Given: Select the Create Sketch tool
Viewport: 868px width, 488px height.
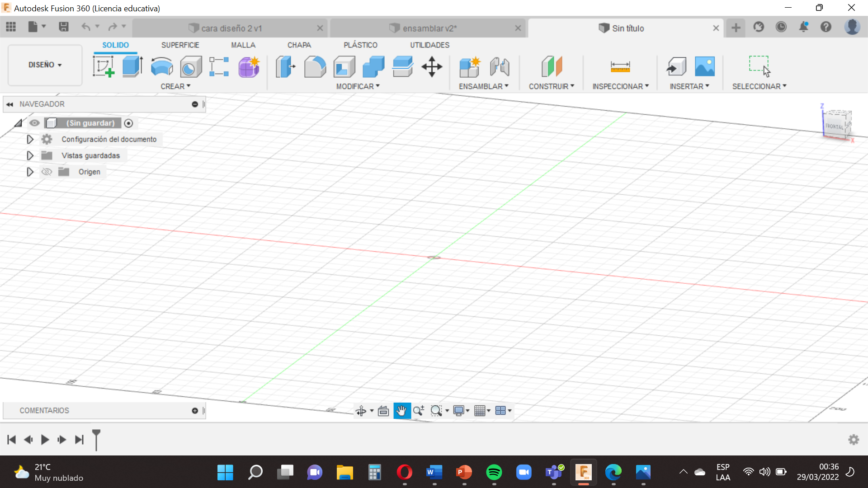Looking at the screenshot, I should 104,67.
